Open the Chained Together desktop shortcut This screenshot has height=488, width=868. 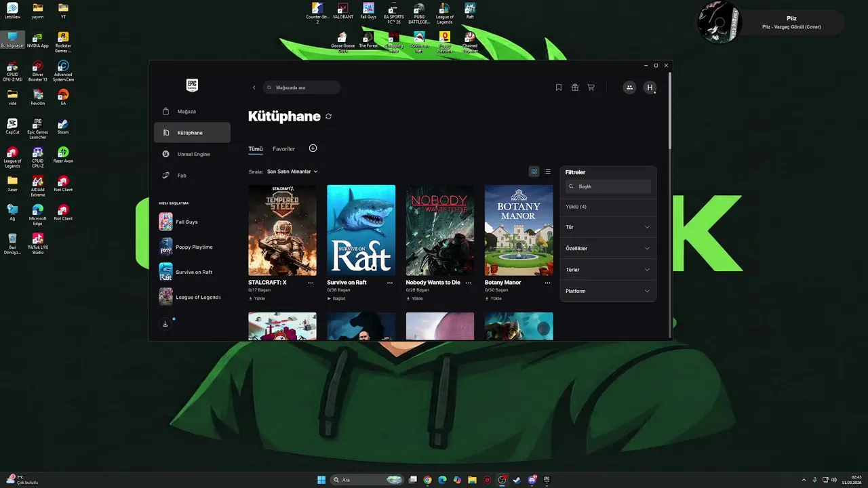pos(470,42)
